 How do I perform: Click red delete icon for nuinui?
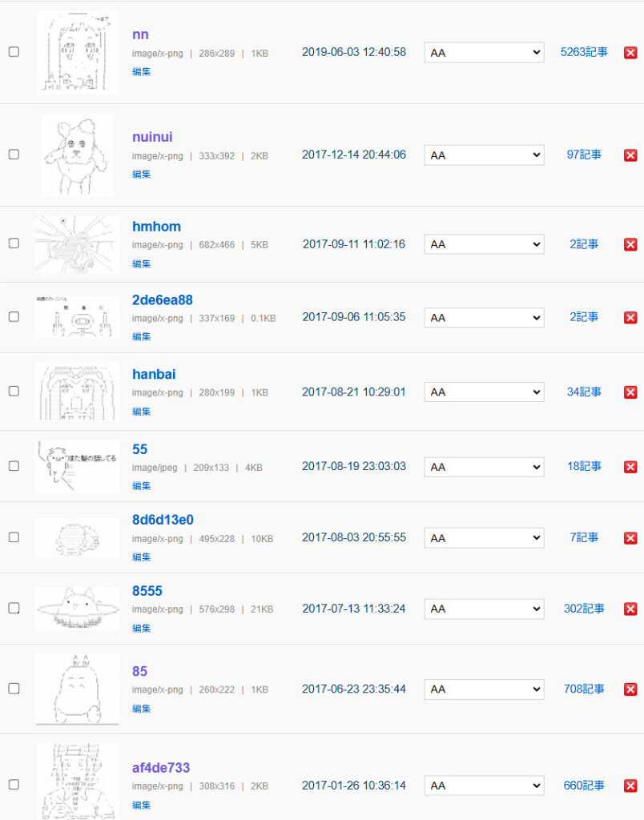click(x=630, y=155)
